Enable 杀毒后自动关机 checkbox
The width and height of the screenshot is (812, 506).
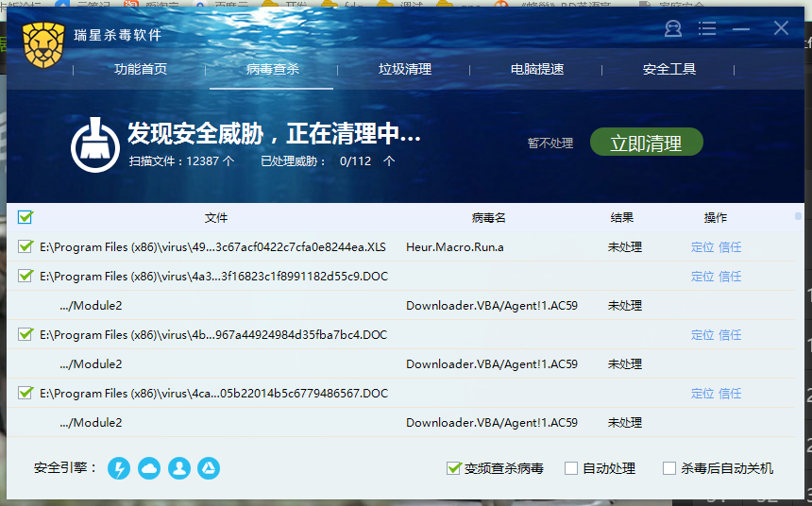tap(669, 468)
